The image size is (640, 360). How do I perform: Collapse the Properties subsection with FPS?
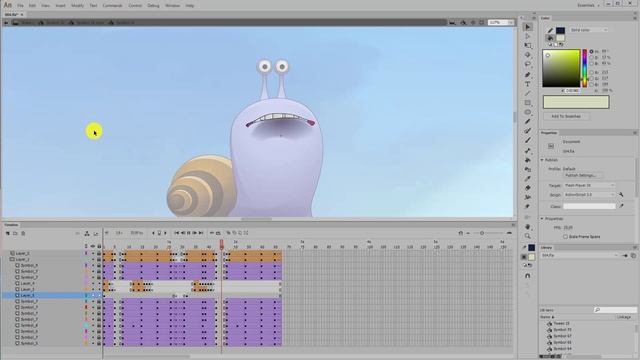click(542, 219)
